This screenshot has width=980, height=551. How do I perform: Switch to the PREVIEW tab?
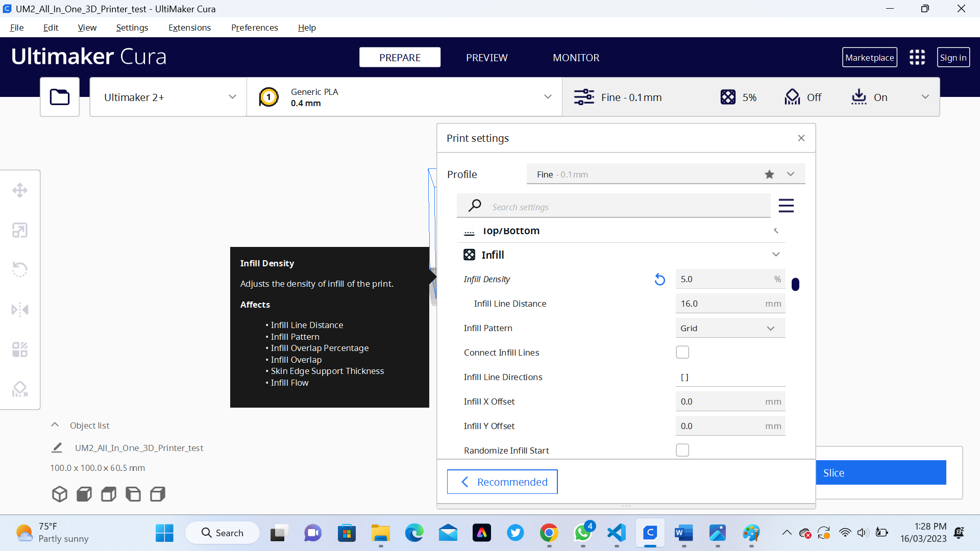[486, 57]
